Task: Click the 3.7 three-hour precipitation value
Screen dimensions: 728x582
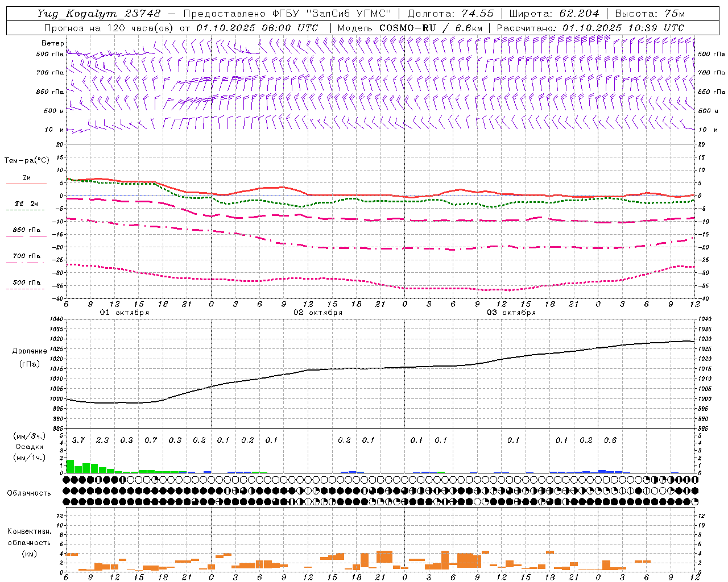Action: pos(78,440)
